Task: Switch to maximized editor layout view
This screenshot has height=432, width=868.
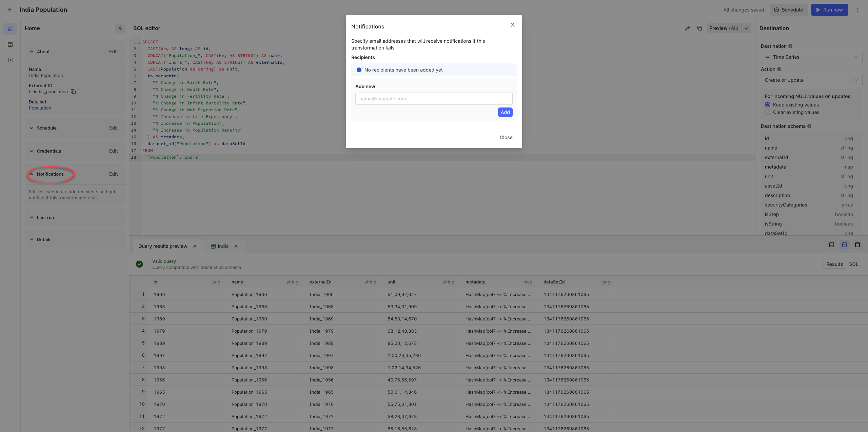Action: point(831,244)
